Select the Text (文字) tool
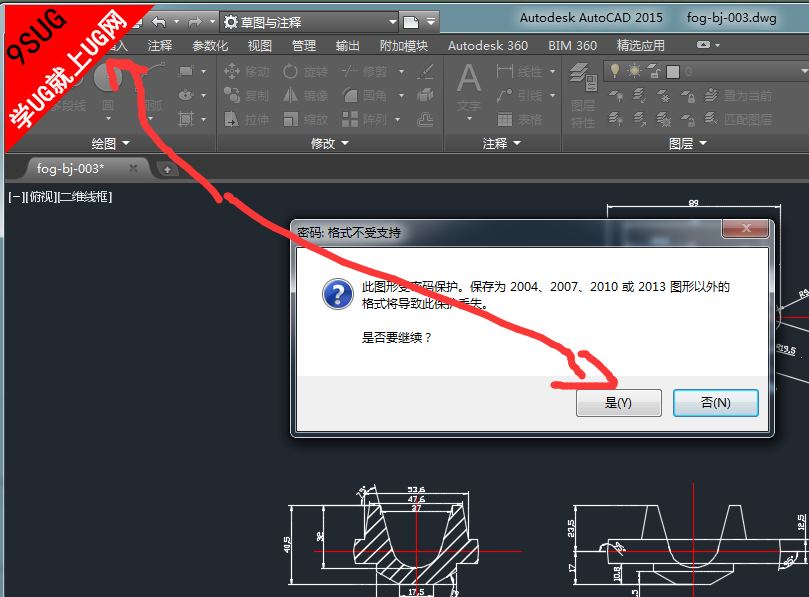 click(x=469, y=88)
